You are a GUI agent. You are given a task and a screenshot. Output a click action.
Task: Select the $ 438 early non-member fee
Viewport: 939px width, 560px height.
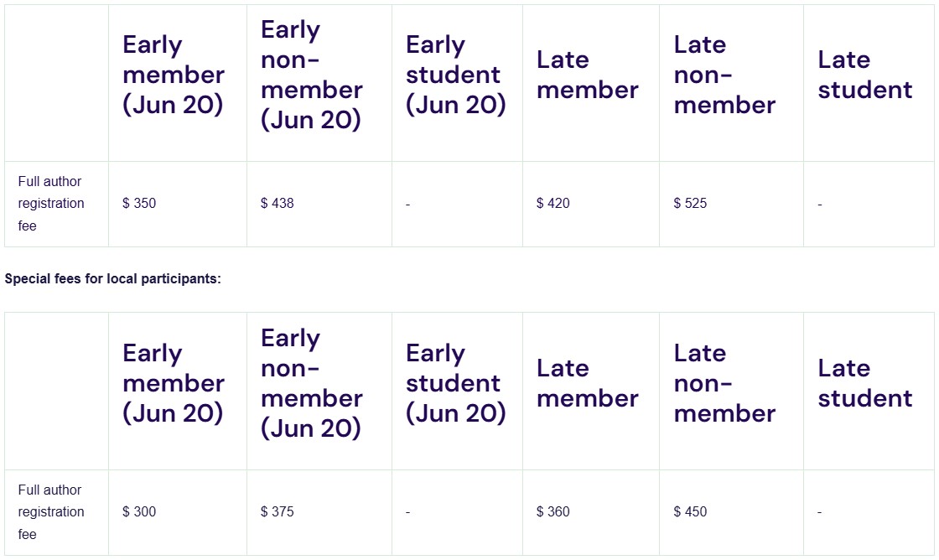pyautogui.click(x=278, y=204)
